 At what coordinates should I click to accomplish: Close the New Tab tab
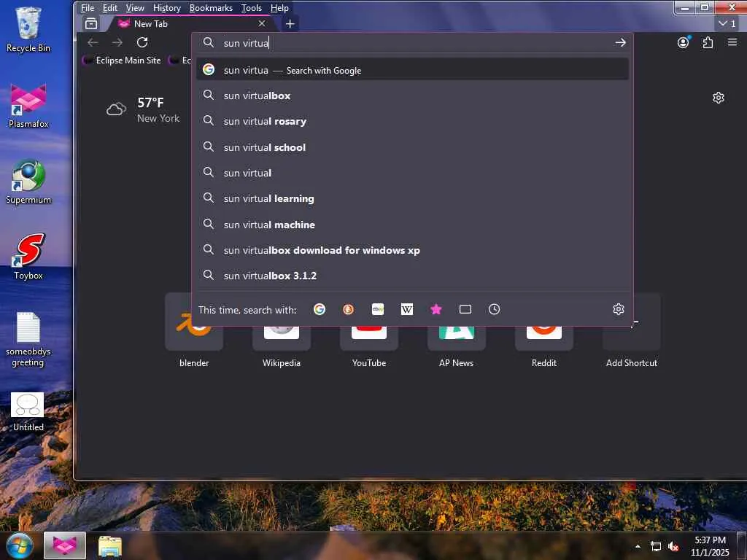coord(262,23)
